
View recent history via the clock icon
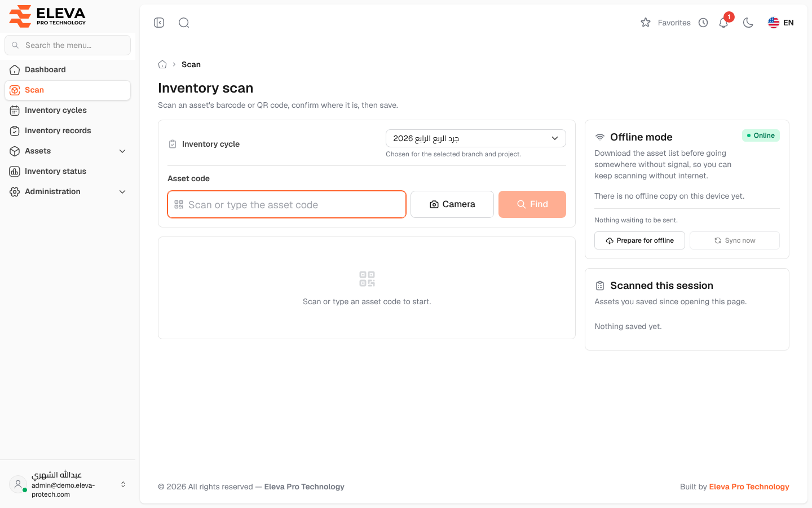tap(703, 23)
